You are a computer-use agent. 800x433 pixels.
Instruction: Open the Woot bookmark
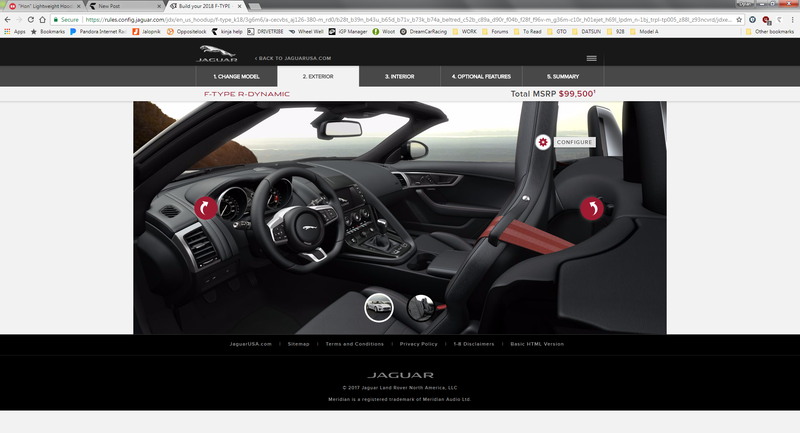(384, 32)
